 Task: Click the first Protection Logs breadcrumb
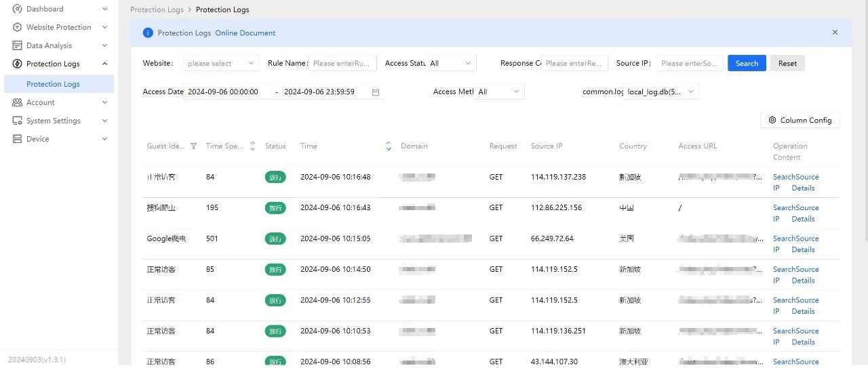157,9
